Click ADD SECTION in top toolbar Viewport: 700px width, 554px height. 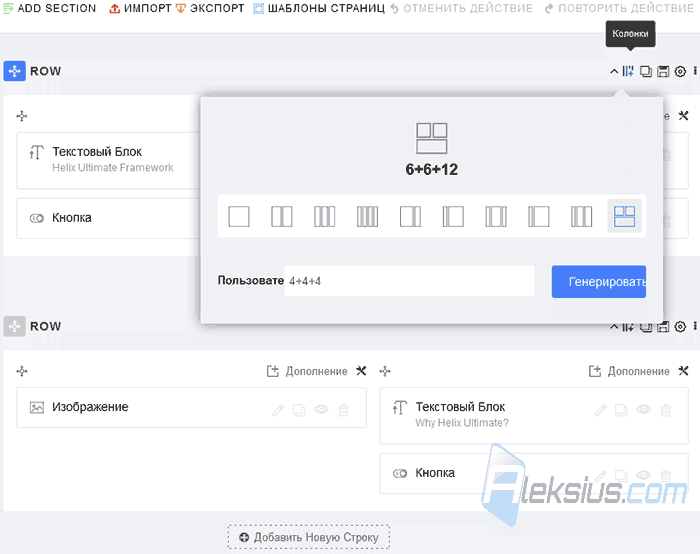coord(50,8)
